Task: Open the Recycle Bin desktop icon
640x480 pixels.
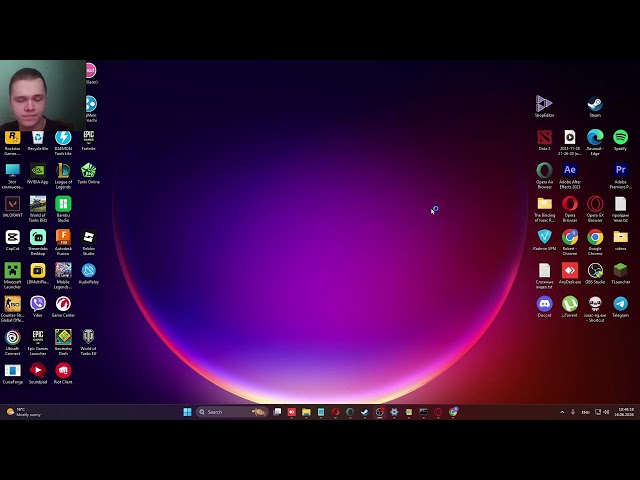Action: pyautogui.click(x=38, y=141)
